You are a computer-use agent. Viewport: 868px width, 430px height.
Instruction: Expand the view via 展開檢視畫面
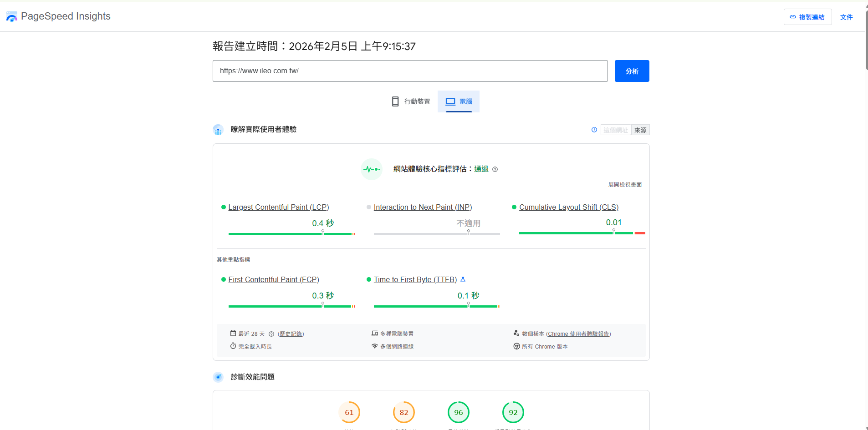624,184
